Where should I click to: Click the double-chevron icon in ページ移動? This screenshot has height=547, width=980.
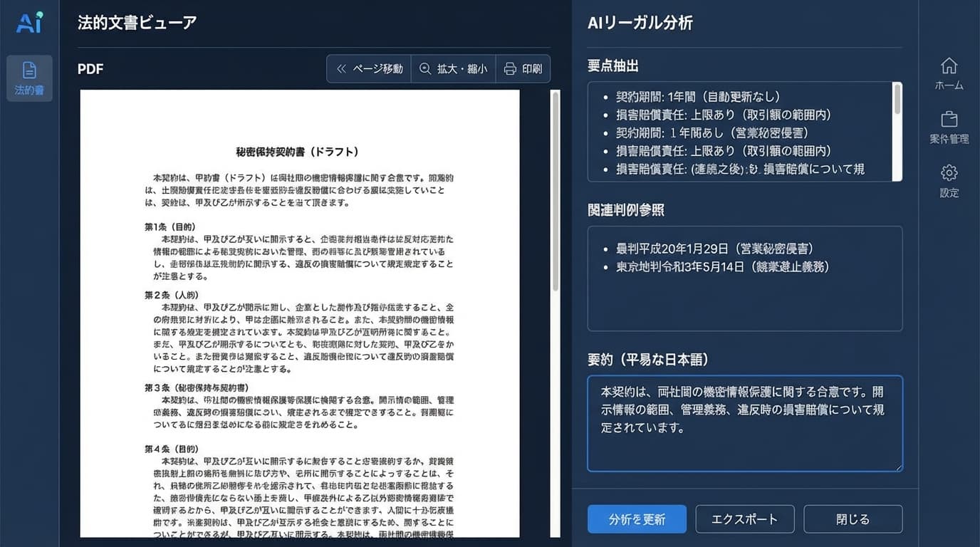[341, 68]
